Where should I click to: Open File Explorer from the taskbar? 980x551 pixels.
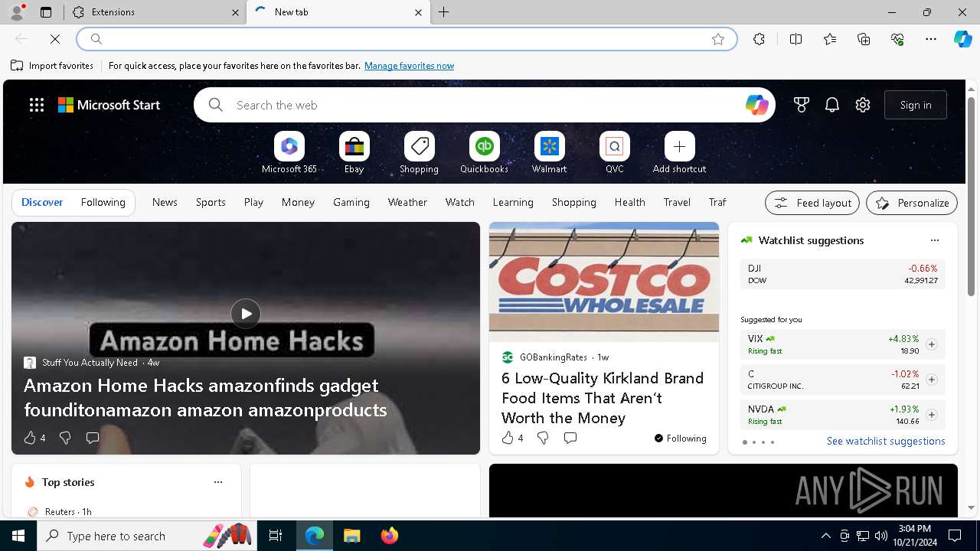pyautogui.click(x=351, y=536)
